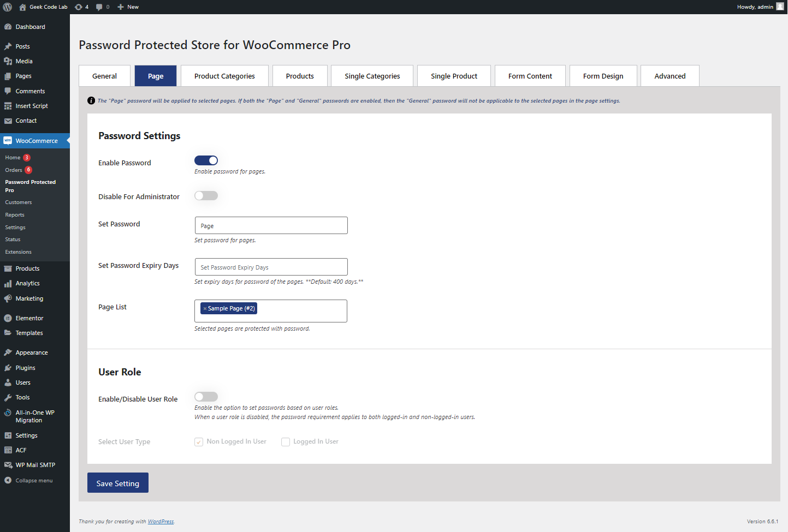Click the WordPress logo in admin bar
The image size is (788, 532).
(x=8, y=7)
